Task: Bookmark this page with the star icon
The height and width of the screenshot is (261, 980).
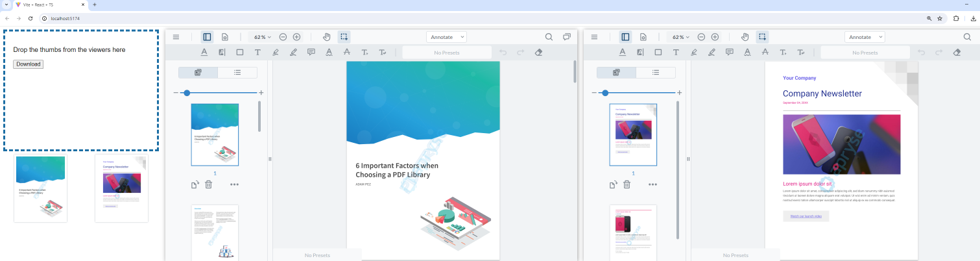Action: pyautogui.click(x=940, y=18)
